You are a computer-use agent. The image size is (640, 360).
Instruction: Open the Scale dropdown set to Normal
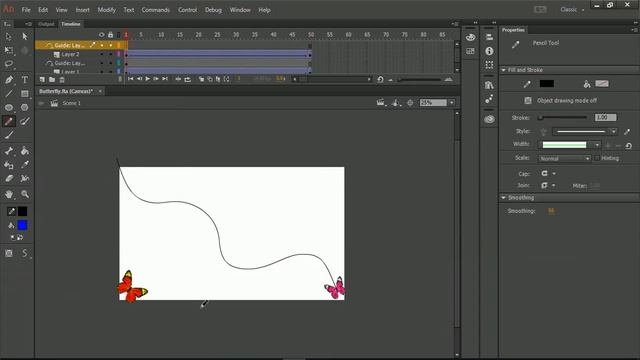(564, 158)
